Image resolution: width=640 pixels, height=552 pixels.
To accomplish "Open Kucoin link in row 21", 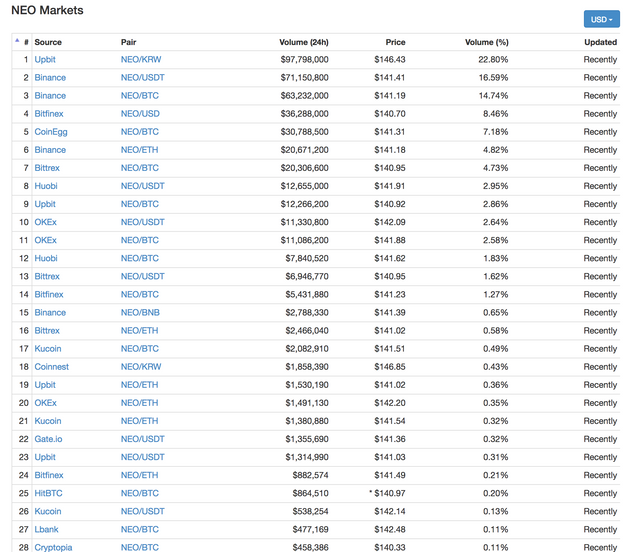I will point(48,421).
